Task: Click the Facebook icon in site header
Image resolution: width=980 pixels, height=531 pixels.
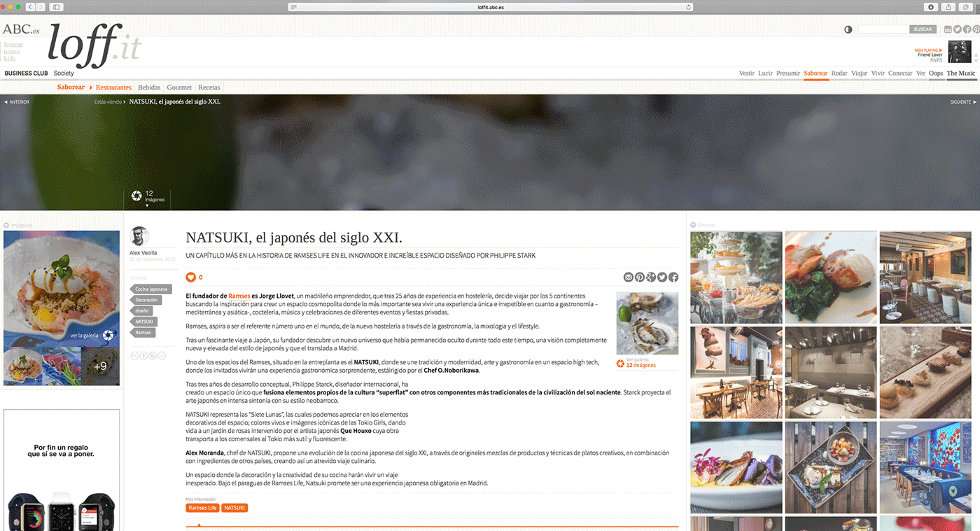Action: click(967, 29)
